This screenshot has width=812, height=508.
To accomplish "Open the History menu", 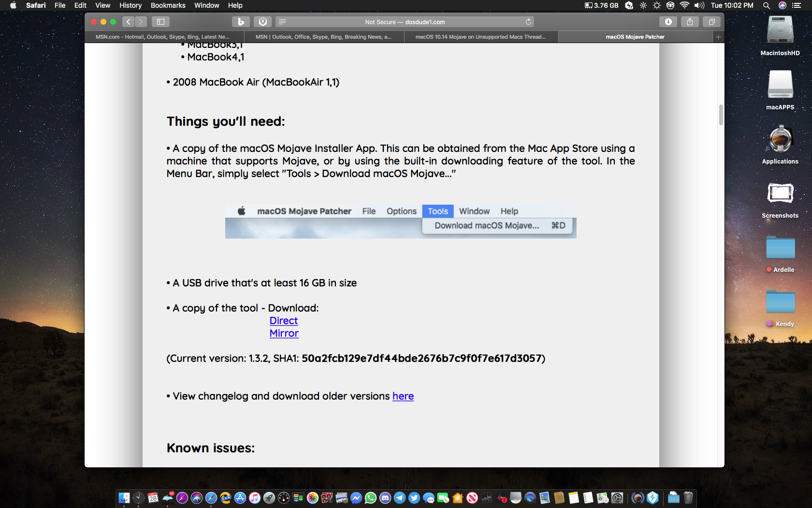I will tap(130, 5).
